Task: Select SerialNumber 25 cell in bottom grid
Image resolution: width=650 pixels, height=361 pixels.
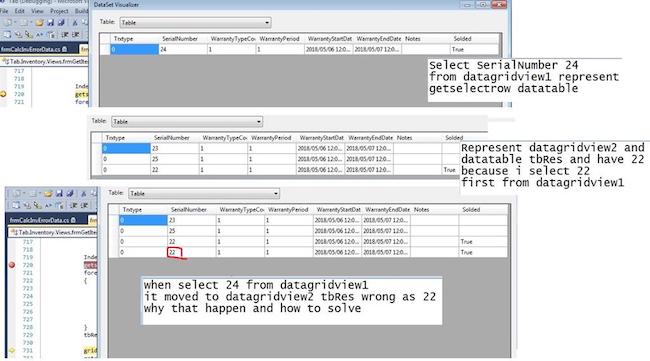Action: tap(192, 231)
